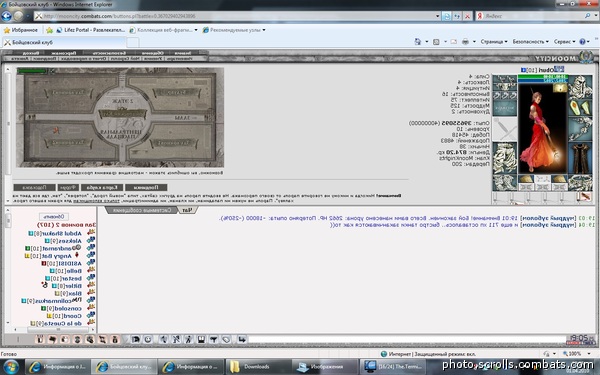Image resolution: width=600 pixels, height=375 pixels.
Task: Click the MoonKnights clan badge near Oburi
Action: click(x=559, y=69)
